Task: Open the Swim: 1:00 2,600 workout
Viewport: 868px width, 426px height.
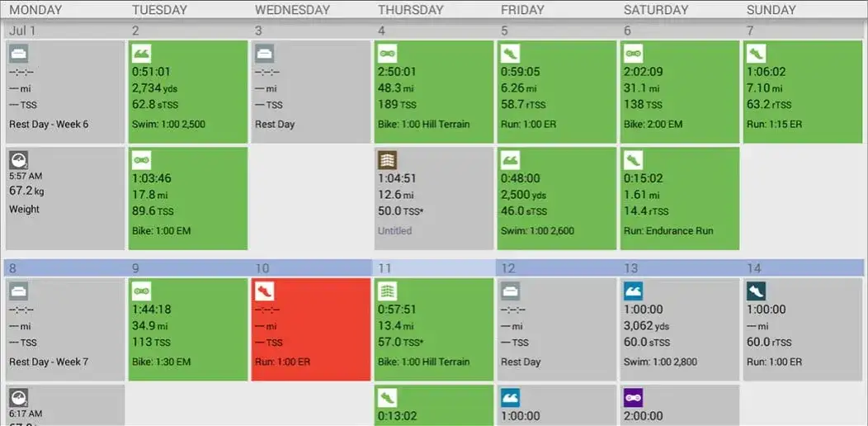Action: point(555,198)
